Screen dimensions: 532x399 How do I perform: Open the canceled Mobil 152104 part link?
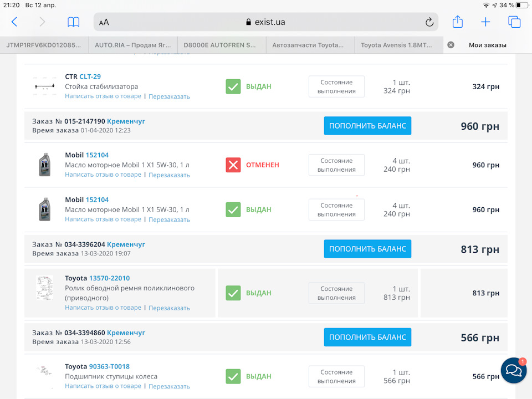pos(97,155)
